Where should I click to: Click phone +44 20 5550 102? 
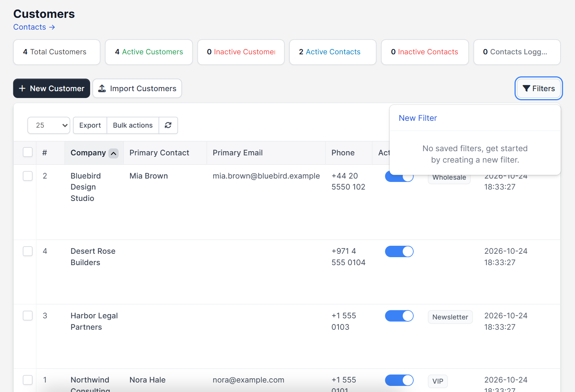point(348,181)
